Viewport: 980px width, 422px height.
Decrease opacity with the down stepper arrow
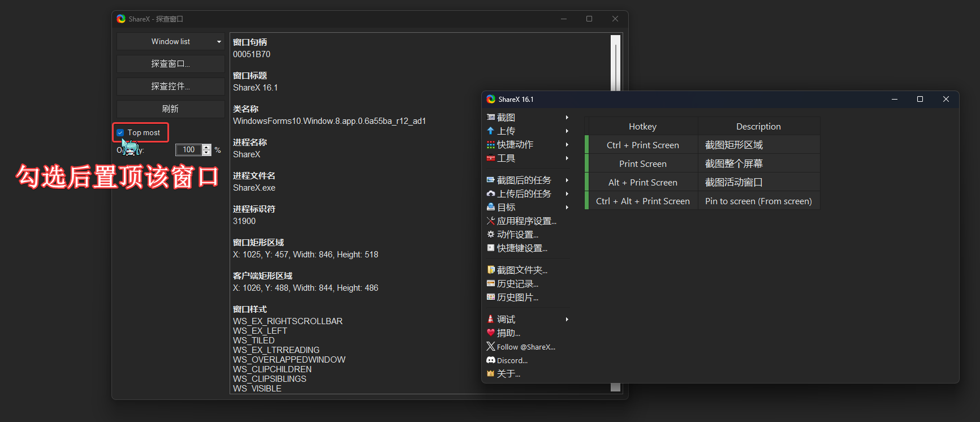206,153
